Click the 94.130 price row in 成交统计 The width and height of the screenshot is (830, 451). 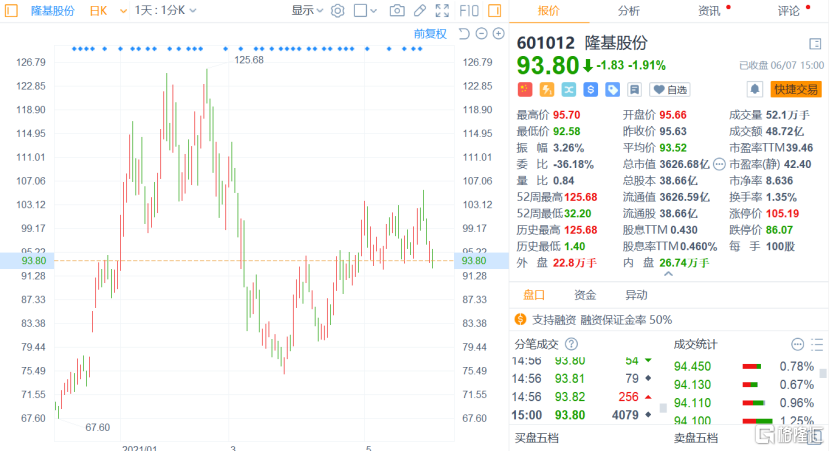pyautogui.click(x=744, y=385)
